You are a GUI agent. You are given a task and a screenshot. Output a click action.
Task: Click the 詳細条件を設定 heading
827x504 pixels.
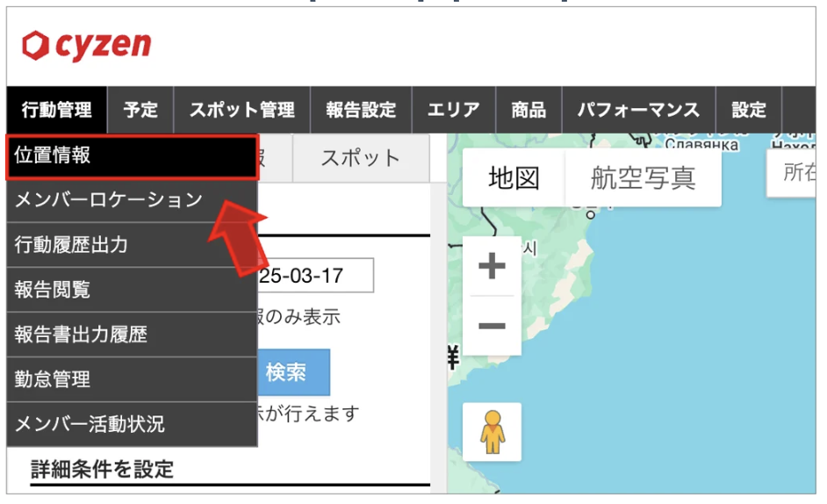(103, 469)
